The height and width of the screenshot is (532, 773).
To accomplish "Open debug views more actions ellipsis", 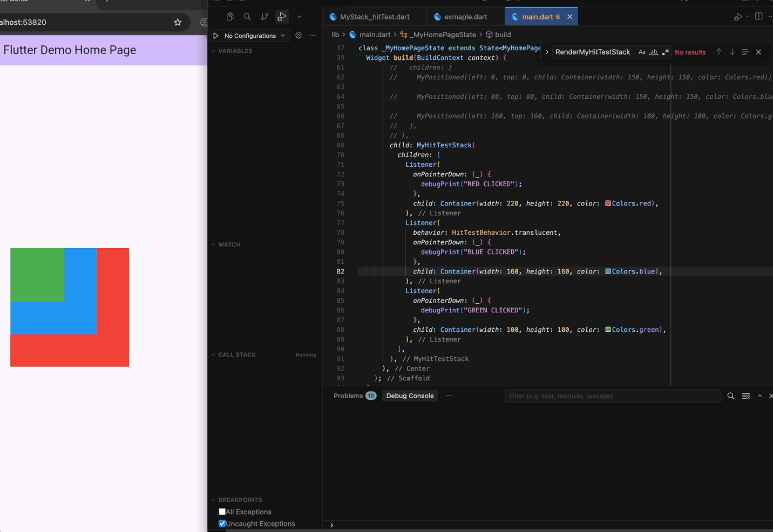I will coord(313,36).
